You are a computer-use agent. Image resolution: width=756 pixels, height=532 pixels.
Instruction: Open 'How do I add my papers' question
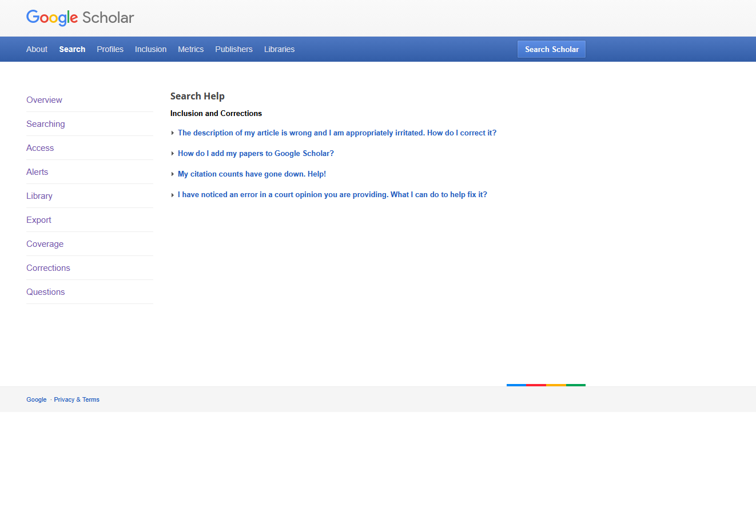(256, 153)
